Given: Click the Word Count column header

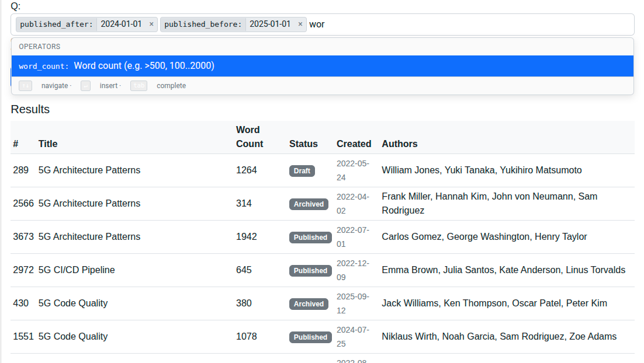Looking at the screenshot, I should [x=250, y=137].
